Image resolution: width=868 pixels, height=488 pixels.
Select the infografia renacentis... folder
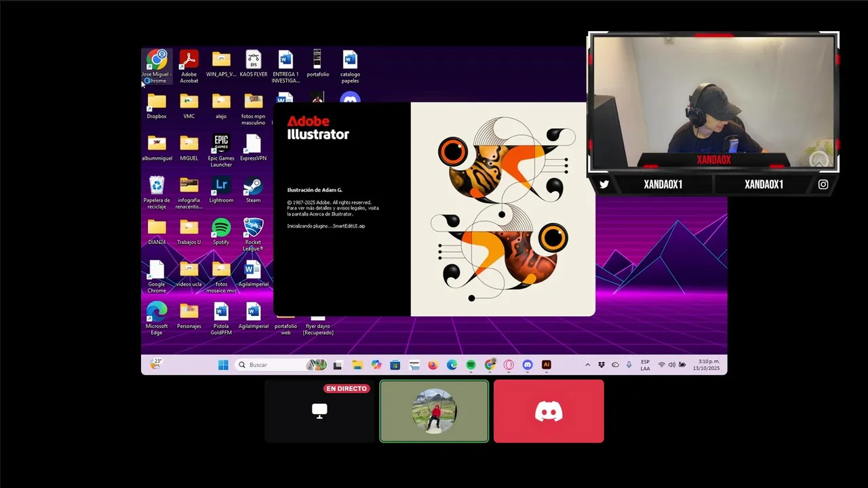click(x=189, y=193)
